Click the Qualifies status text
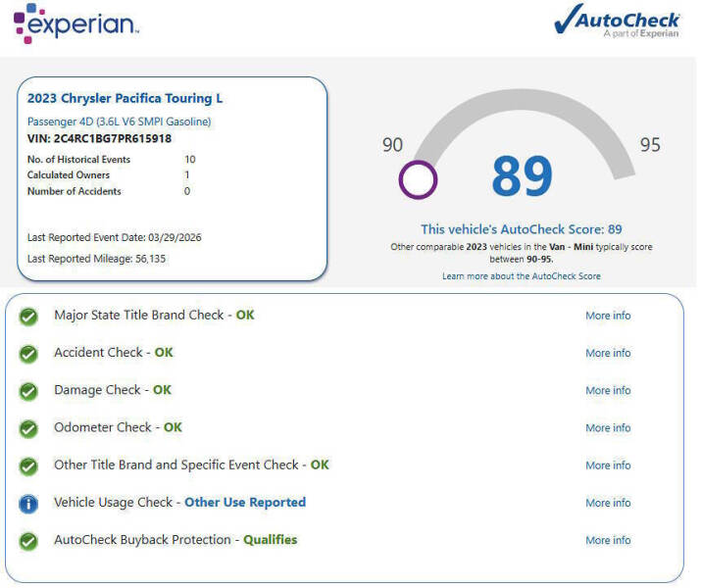This screenshot has height=588, width=702. (271, 540)
